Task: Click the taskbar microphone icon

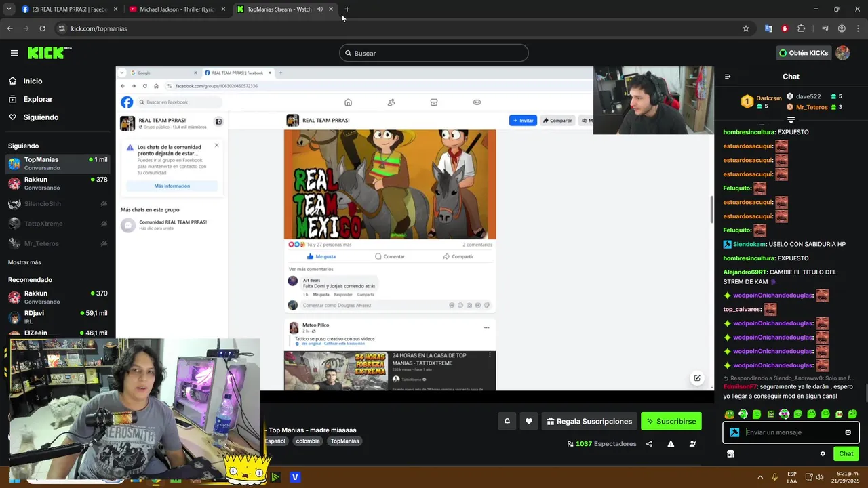Action: click(775, 477)
